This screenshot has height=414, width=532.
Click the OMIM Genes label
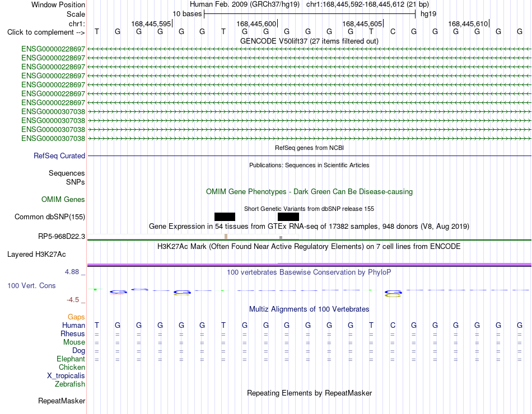pos(63,199)
